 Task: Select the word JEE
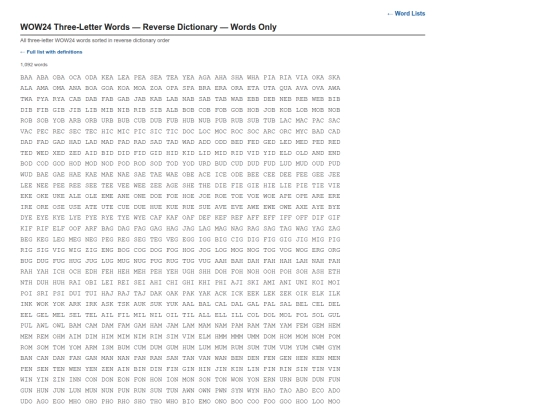(x=334, y=175)
